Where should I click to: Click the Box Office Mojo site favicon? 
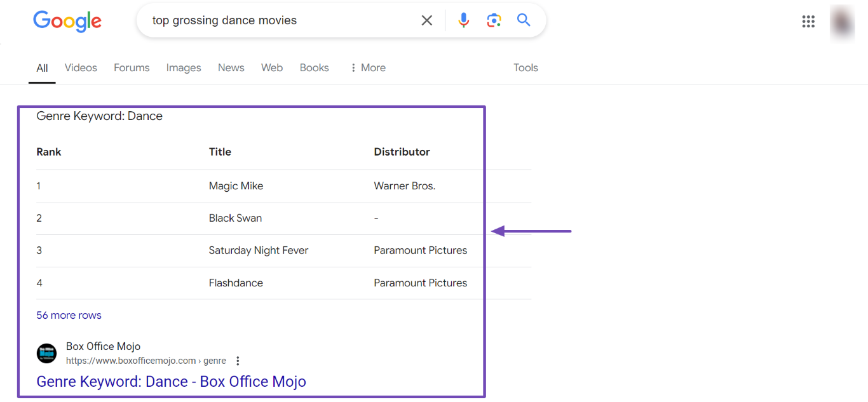pos(46,353)
